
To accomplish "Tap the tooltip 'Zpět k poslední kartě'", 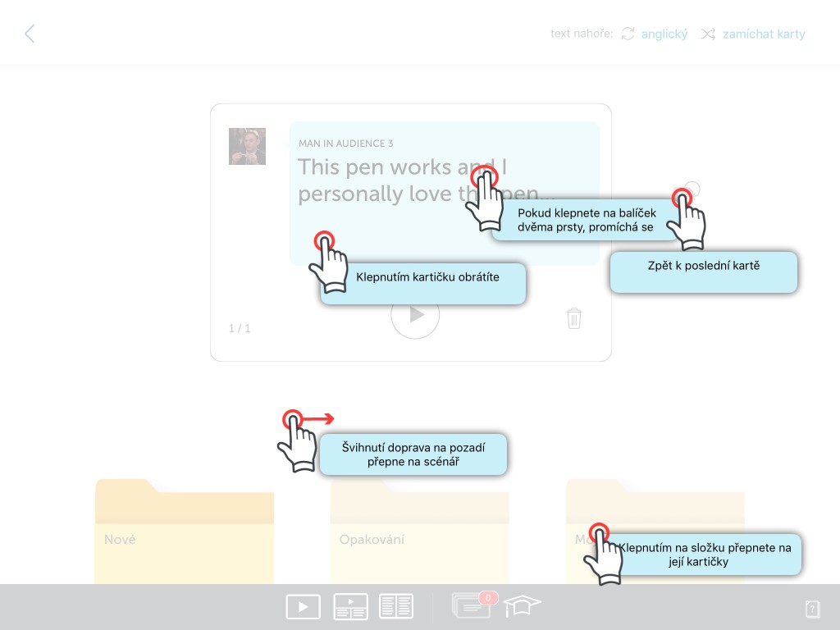I will pos(703,272).
